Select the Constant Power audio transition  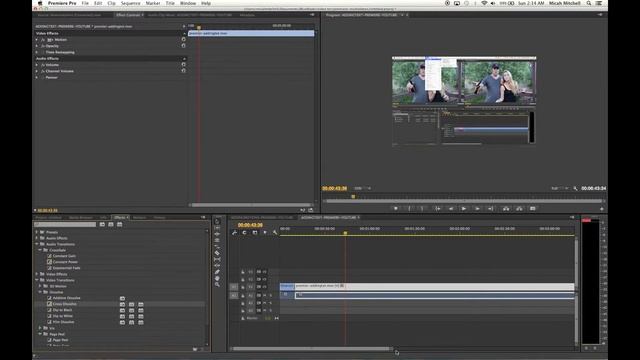pos(65,262)
